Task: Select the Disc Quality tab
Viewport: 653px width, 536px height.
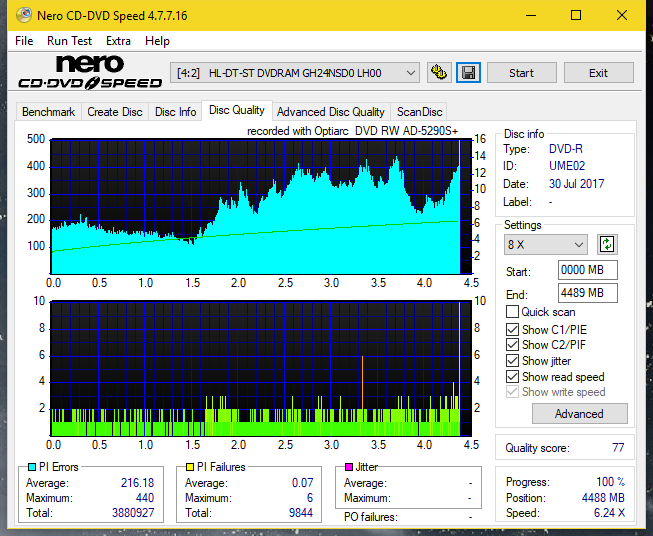Action: pyautogui.click(x=237, y=110)
